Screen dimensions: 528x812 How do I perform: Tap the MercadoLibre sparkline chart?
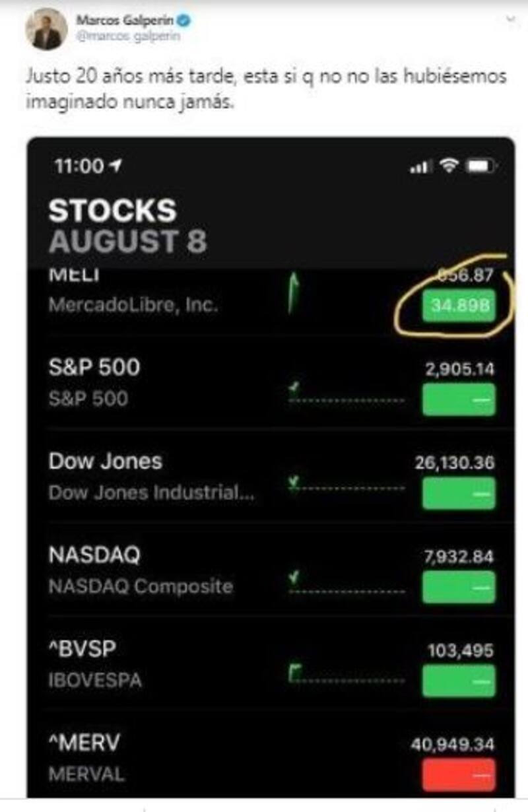[291, 294]
